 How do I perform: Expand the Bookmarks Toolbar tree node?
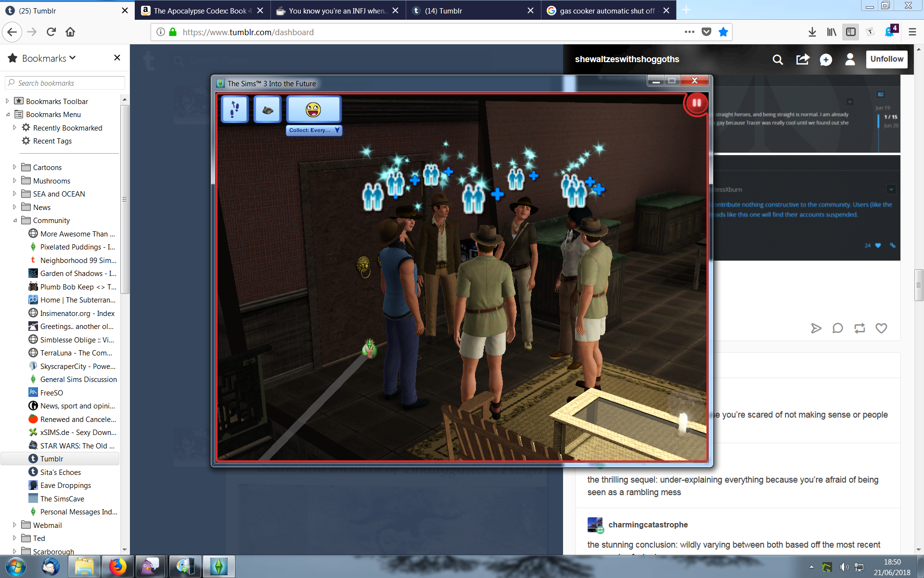coord(7,101)
